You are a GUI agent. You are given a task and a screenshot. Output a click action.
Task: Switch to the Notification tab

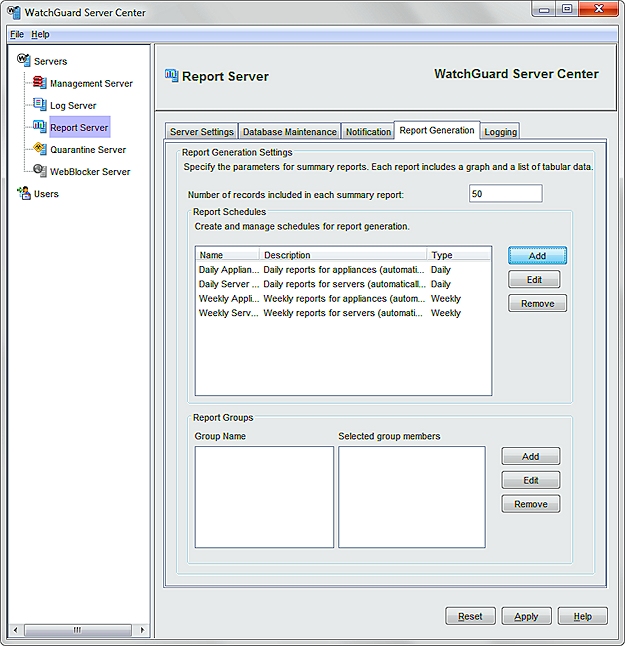[x=368, y=131]
